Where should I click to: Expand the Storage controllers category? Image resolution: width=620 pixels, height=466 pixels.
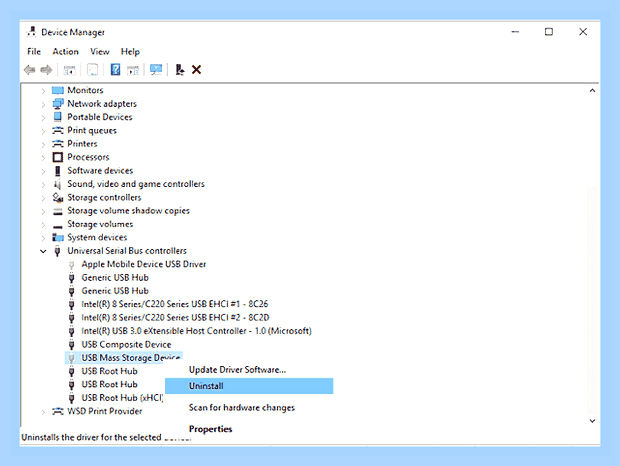click(x=43, y=198)
